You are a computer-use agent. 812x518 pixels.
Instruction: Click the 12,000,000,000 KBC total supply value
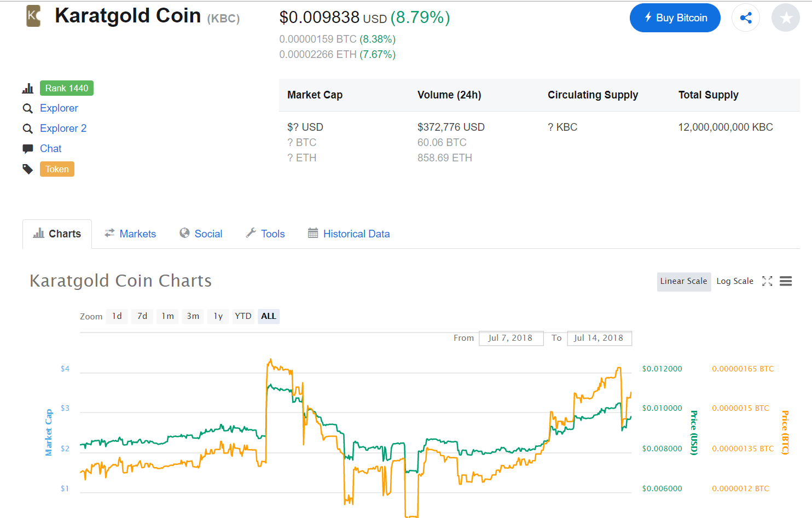pyautogui.click(x=726, y=127)
